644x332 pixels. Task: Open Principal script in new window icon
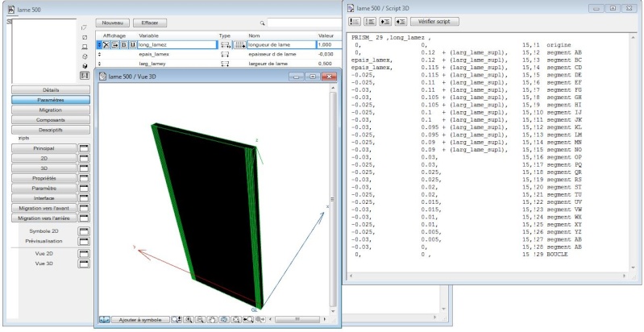pos(84,148)
